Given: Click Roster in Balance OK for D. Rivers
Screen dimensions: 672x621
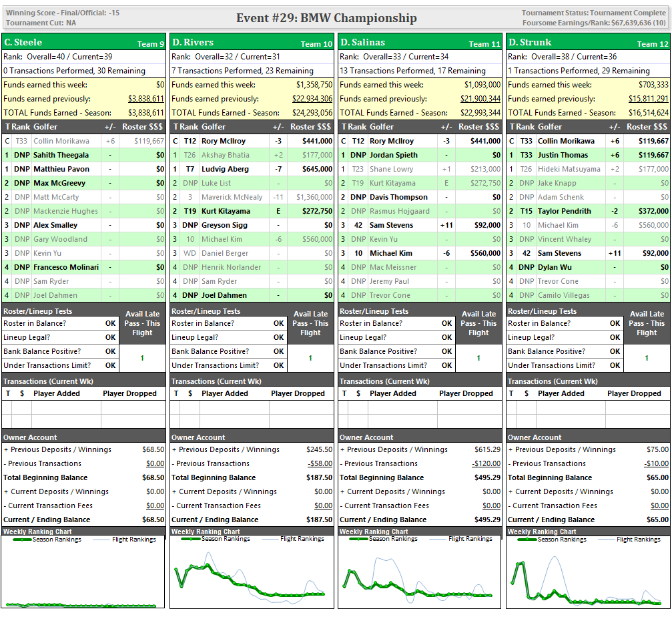Looking at the screenshot, I should (278, 323).
